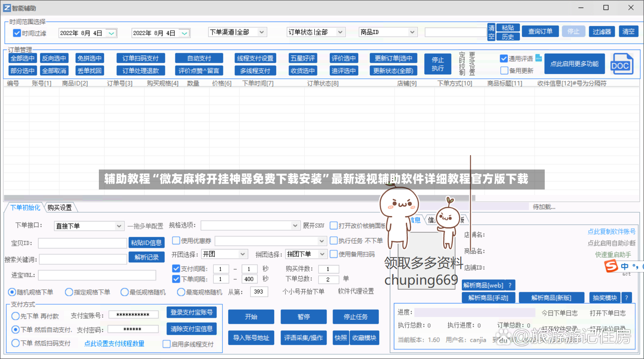644x359 pixels.
Task: Select 下单 然后扫码支付 option
Action: point(16,343)
